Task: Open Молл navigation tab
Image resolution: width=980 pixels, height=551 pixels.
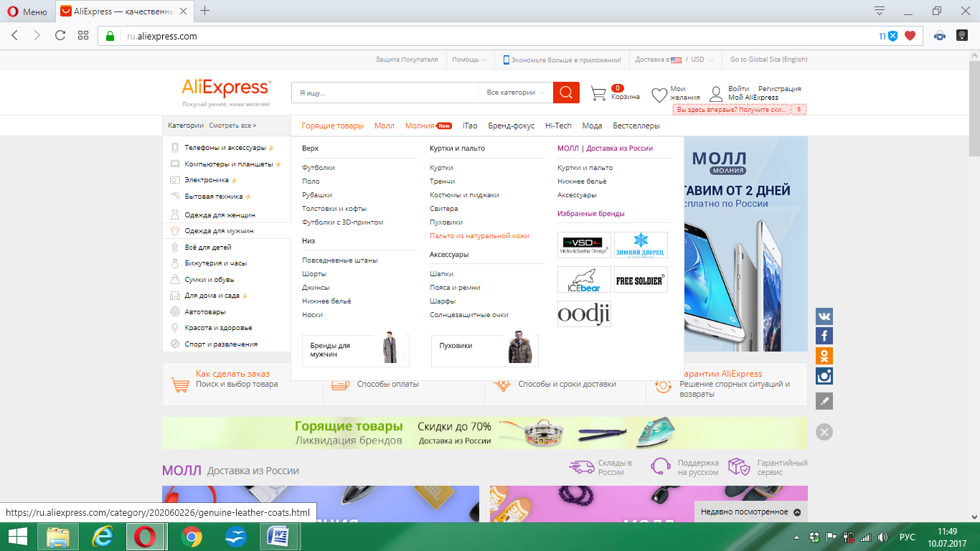Action: click(x=385, y=126)
